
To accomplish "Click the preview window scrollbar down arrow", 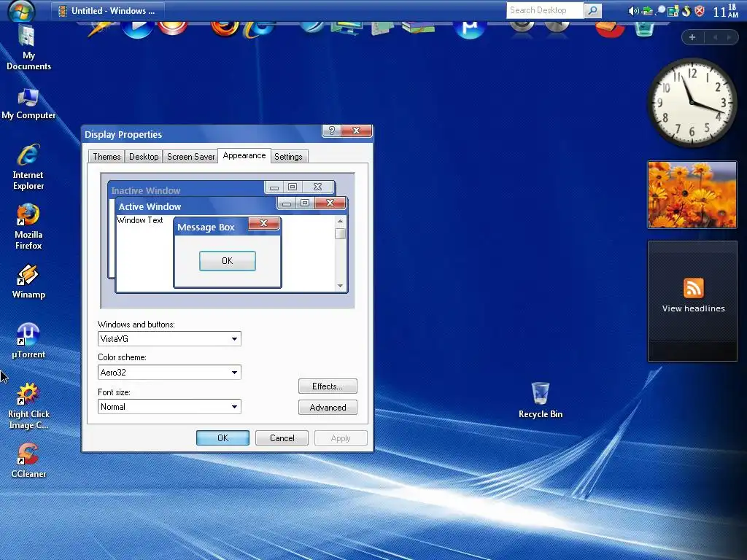I will point(340,285).
